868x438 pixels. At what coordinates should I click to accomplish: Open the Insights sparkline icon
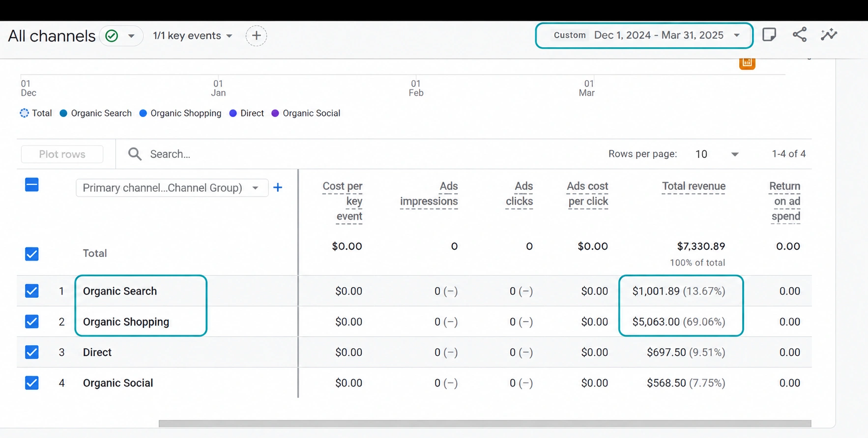click(829, 34)
